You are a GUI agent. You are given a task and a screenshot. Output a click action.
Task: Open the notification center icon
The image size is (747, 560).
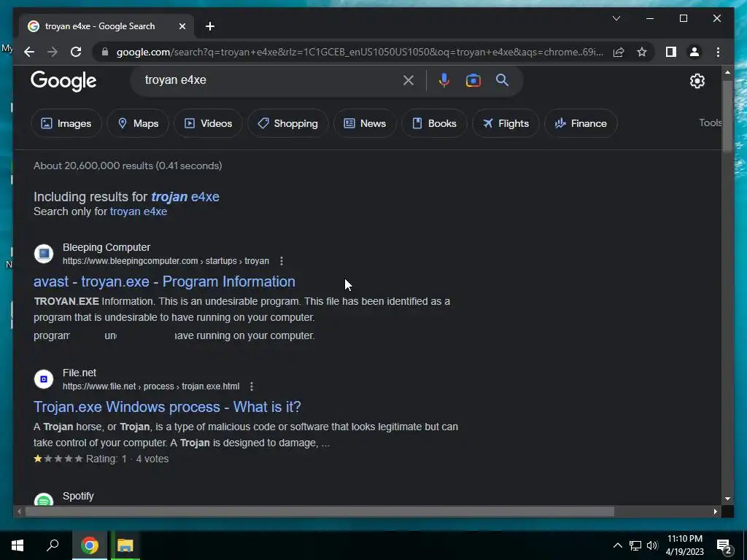coord(724,546)
